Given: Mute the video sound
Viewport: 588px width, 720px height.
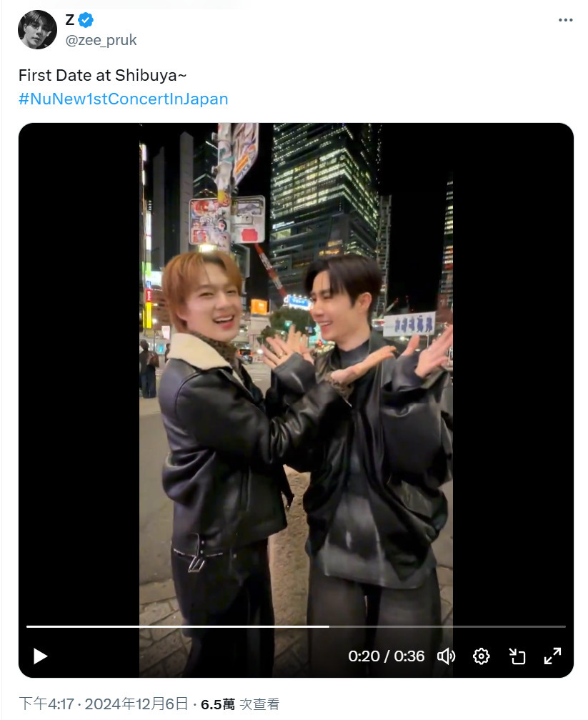Looking at the screenshot, I should click(x=446, y=656).
